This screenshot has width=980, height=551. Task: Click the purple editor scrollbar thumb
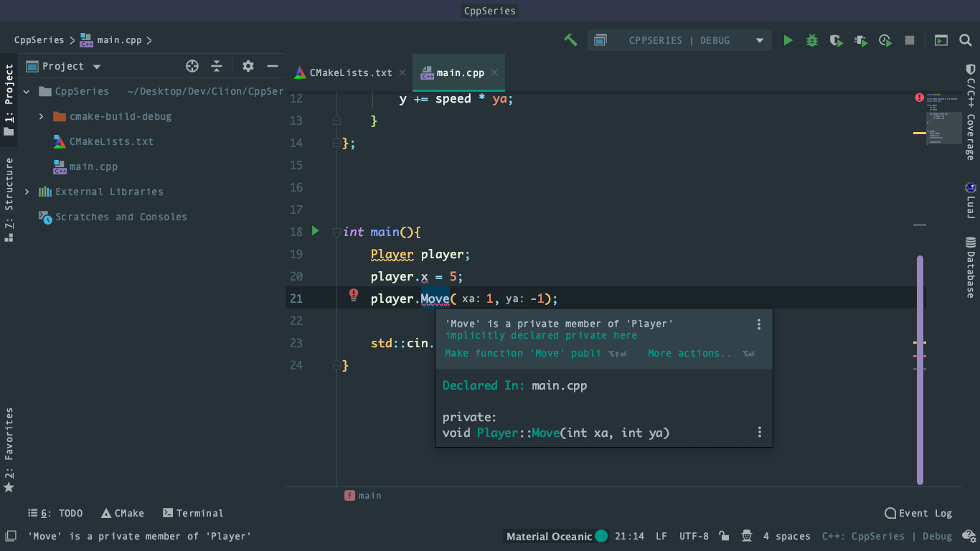coord(920,370)
